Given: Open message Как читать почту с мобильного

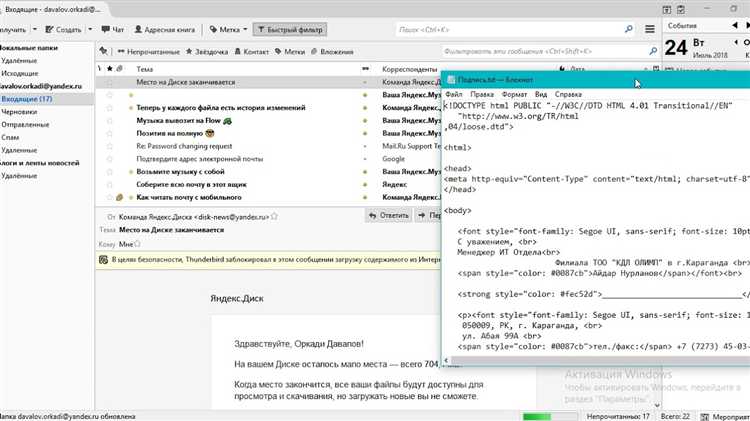Looking at the screenshot, I should (x=188, y=197).
